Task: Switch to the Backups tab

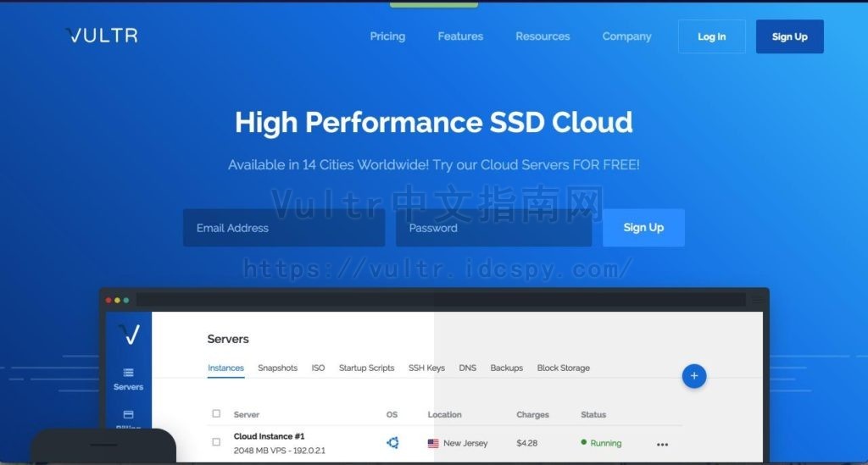Action: tap(507, 368)
